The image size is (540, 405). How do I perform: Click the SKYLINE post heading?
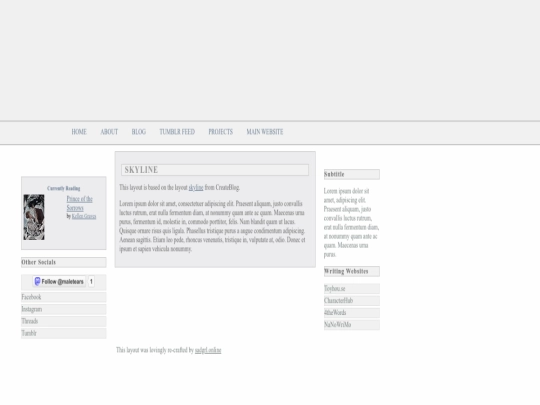(215, 170)
